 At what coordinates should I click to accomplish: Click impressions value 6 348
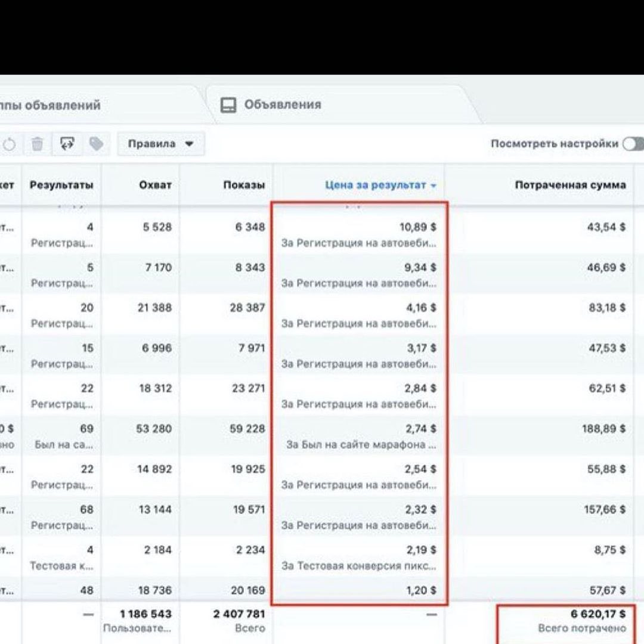pos(250,227)
